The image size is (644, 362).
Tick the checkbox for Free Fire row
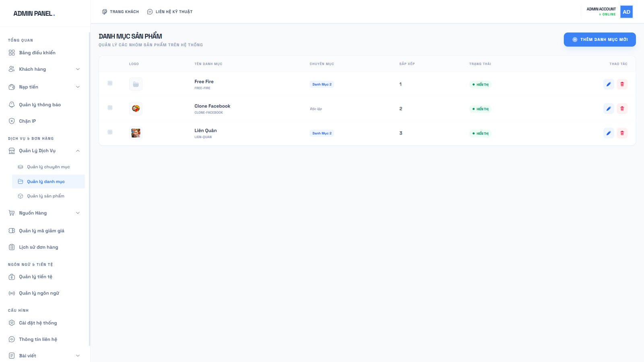point(110,83)
